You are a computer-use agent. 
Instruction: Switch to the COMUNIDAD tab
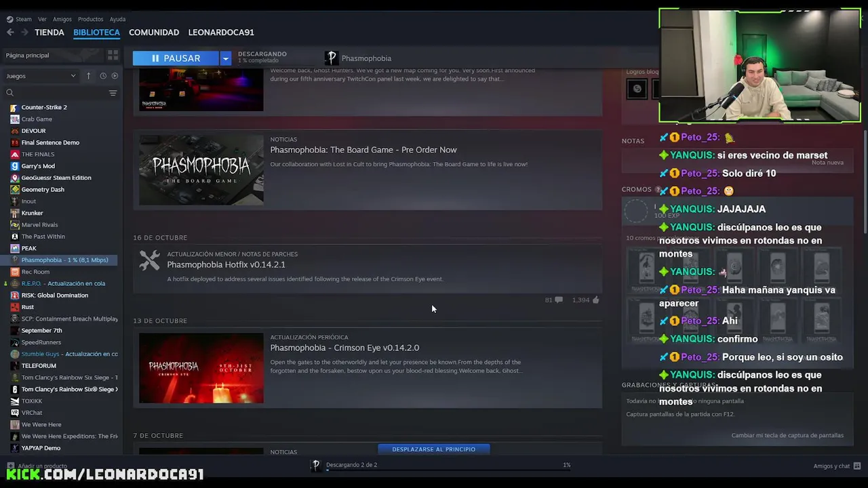[154, 32]
